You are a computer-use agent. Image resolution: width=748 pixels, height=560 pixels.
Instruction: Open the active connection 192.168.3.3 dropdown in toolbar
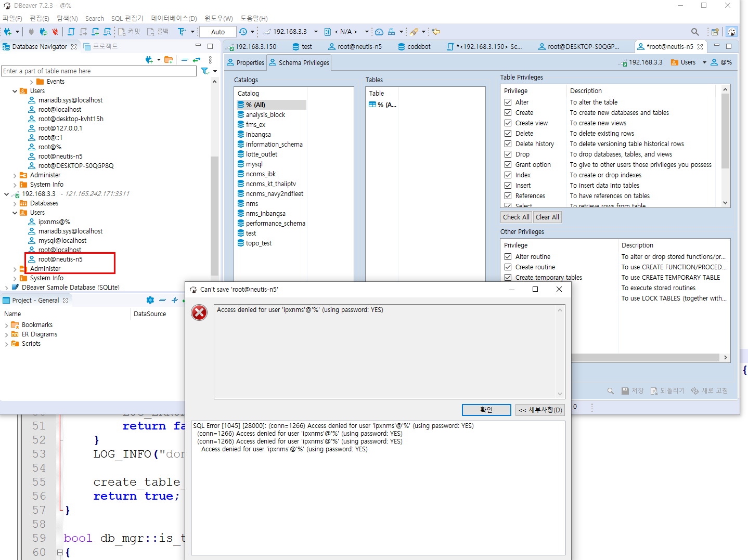[x=316, y=32]
